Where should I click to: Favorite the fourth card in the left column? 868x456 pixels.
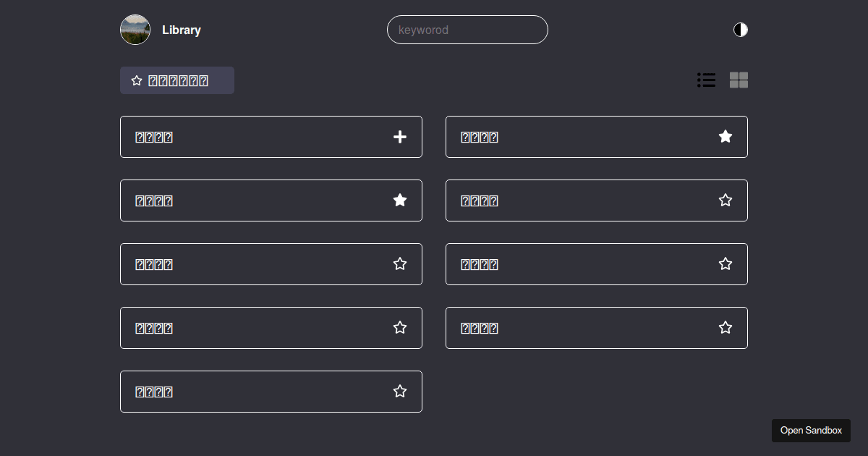pyautogui.click(x=400, y=327)
